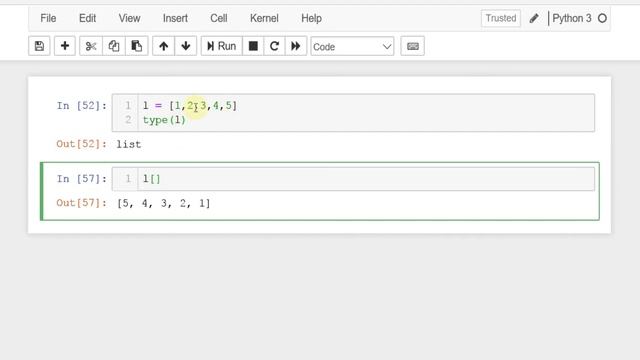Click the In [52]: prompt label

82,106
